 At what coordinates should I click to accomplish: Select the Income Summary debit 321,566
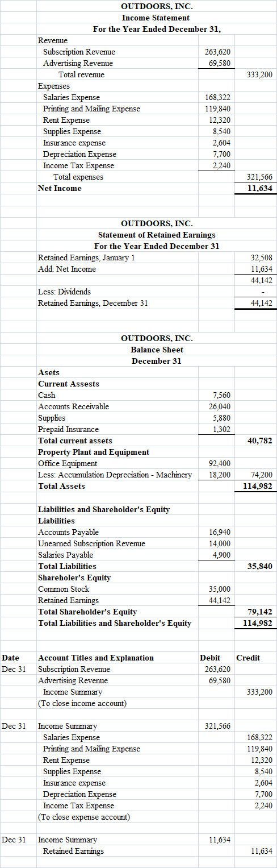(x=218, y=726)
